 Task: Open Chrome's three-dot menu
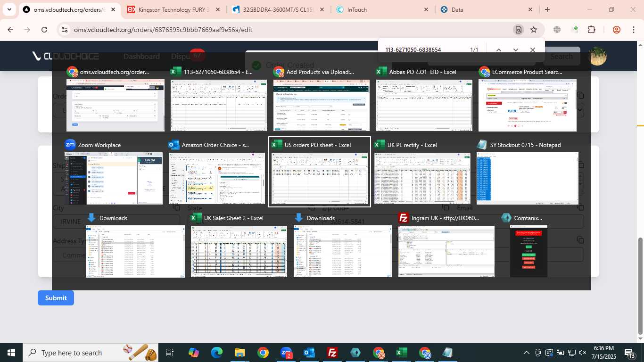pos(633,30)
